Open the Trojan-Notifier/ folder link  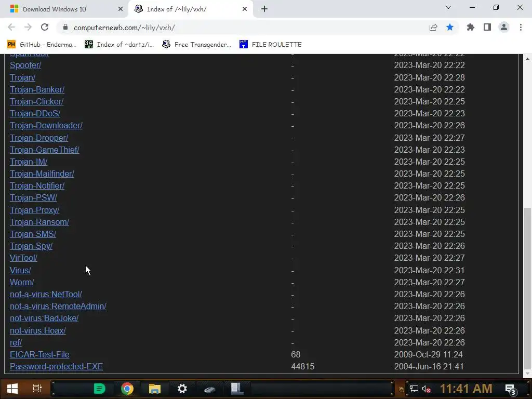coord(37,185)
